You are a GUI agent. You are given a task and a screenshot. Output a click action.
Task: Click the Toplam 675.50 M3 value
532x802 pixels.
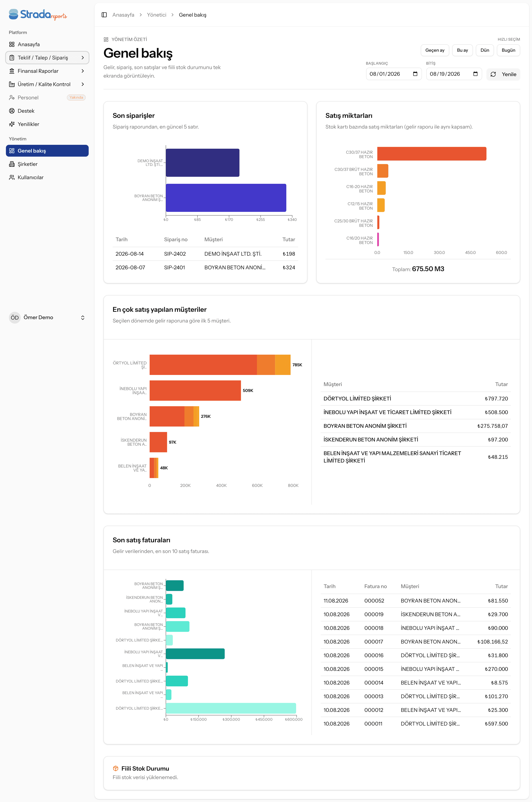pos(428,269)
